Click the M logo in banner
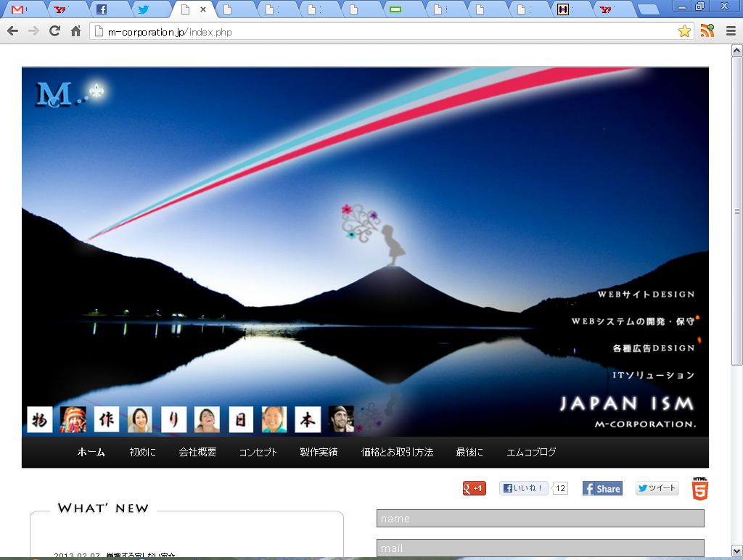Image resolution: width=743 pixels, height=560 pixels. 54,94
